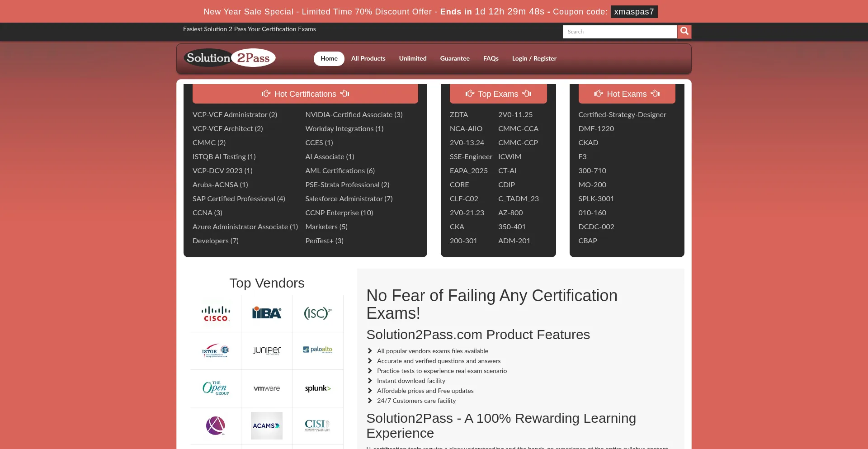The height and width of the screenshot is (449, 868).
Task: Open the Palo Alto vendor logo
Action: (x=318, y=350)
